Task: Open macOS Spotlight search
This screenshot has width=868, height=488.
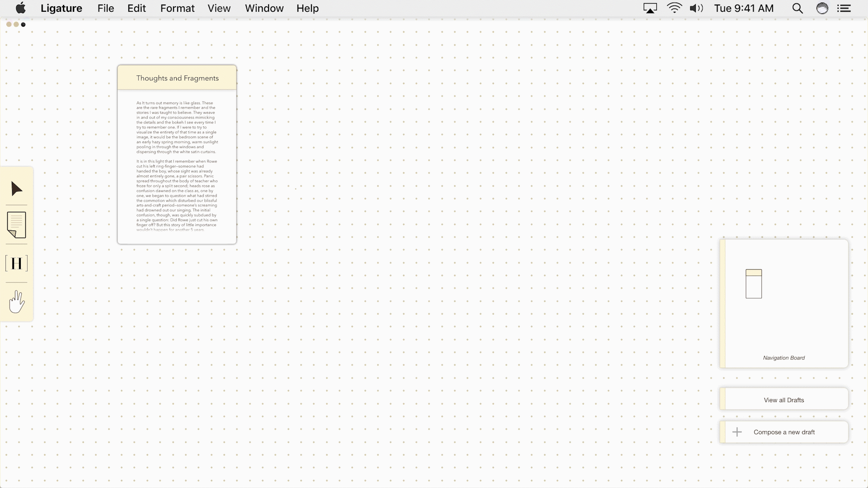Action: [x=797, y=8]
